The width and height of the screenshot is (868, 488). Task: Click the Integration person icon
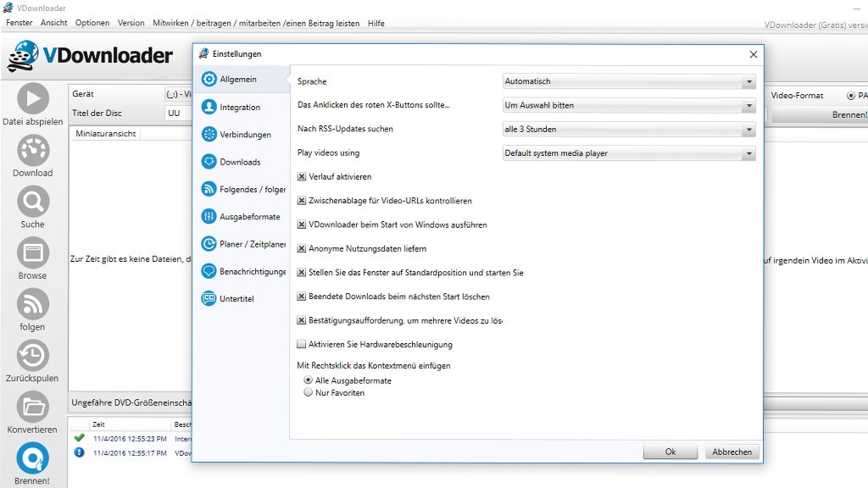point(209,107)
